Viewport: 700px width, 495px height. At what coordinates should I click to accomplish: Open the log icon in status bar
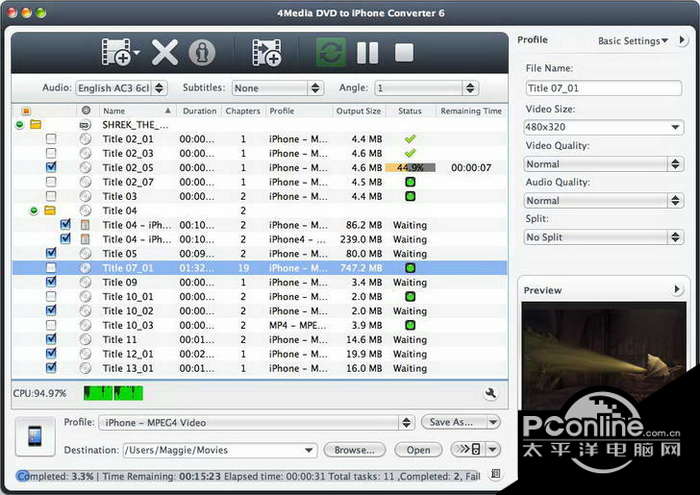[496, 474]
